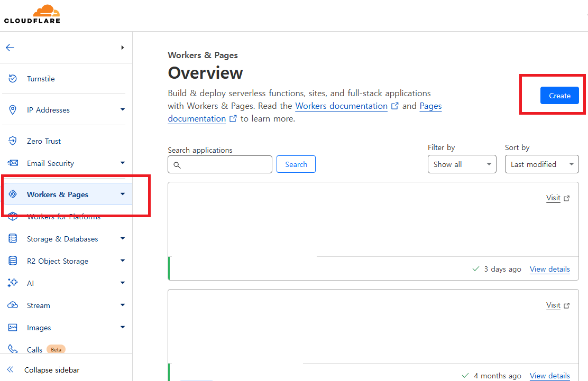Open the Filter by Show all dropdown
The image size is (588, 381).
click(x=462, y=164)
